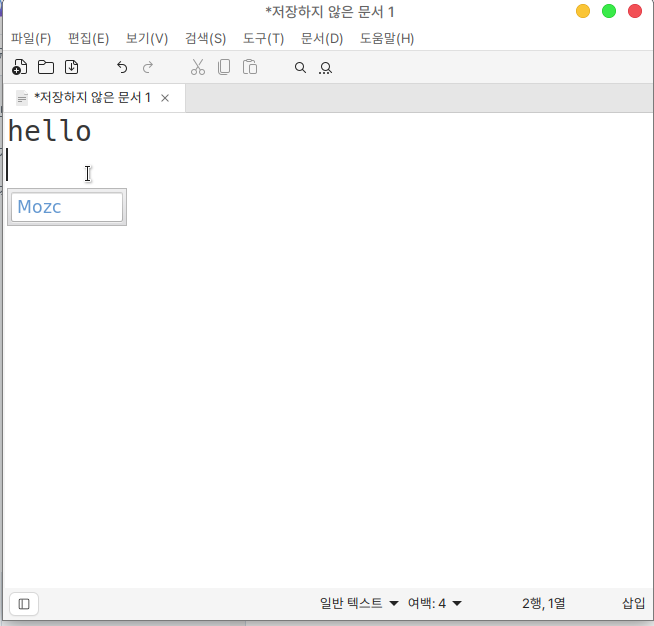Open the 파일(F) menu

pyautogui.click(x=31, y=38)
